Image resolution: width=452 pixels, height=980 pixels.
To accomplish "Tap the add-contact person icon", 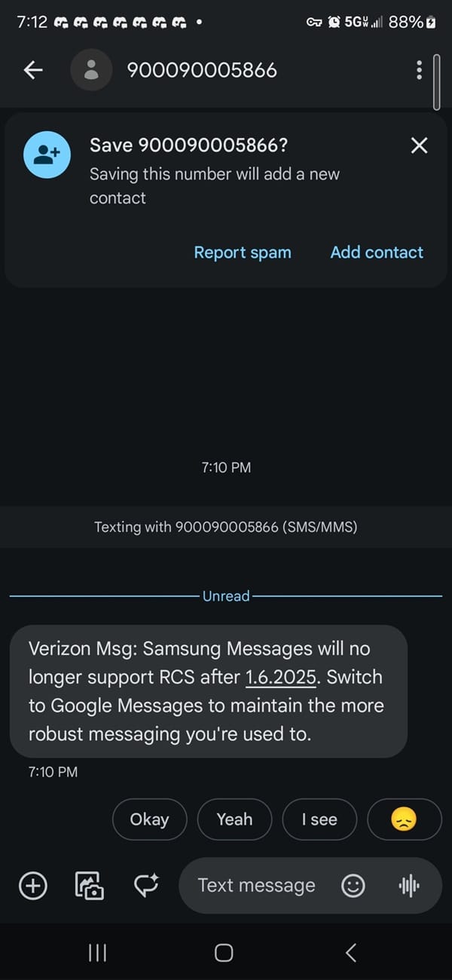I will [47, 155].
